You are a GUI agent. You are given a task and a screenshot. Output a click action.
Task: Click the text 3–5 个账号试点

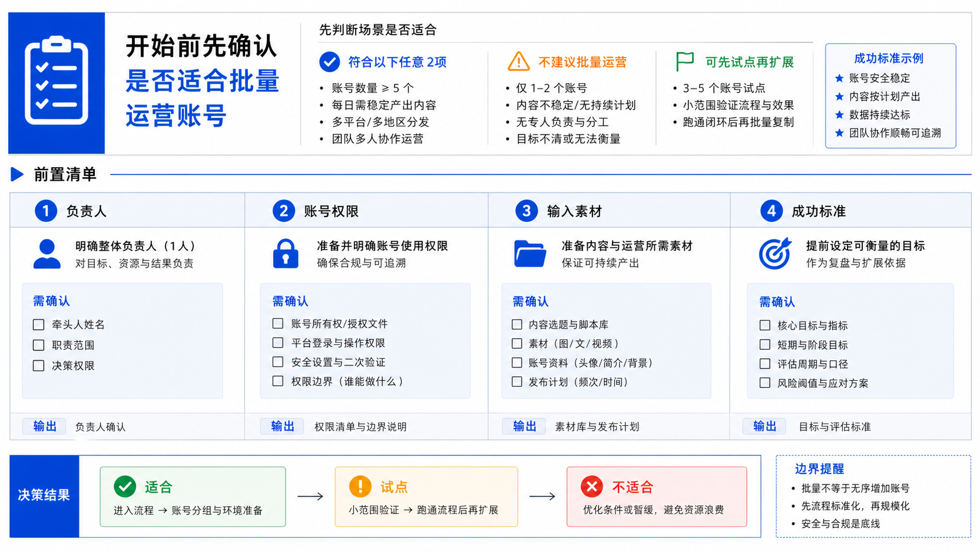[724, 88]
